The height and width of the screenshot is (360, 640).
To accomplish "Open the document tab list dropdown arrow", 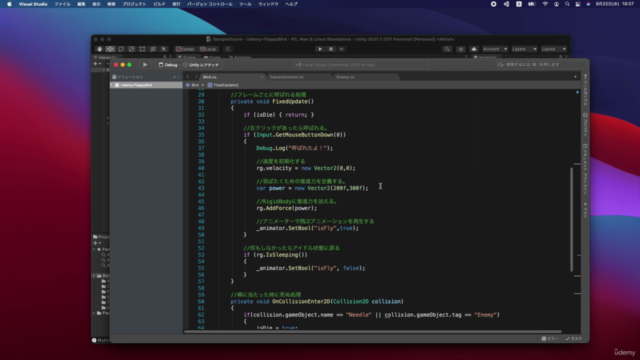I will (x=576, y=77).
